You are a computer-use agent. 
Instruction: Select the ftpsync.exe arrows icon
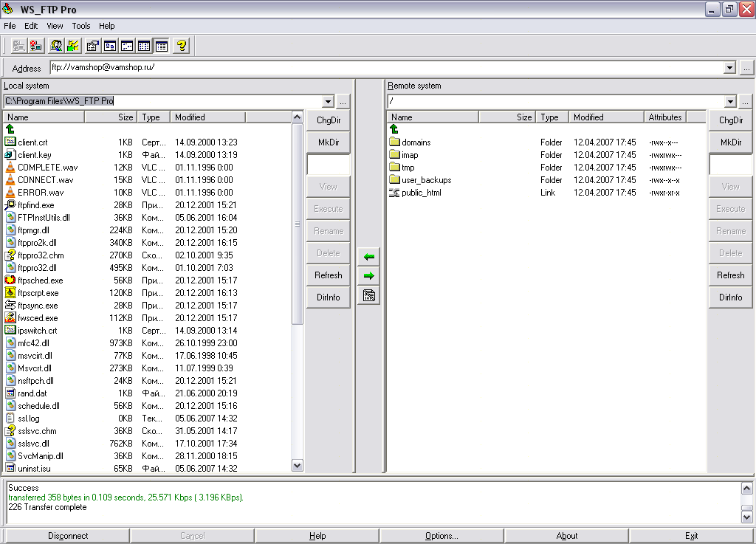click(10, 305)
